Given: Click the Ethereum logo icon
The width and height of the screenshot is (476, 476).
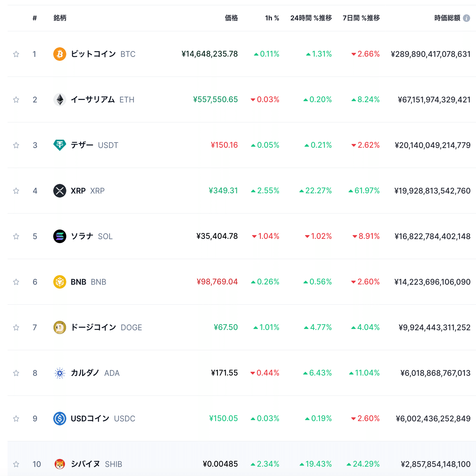Looking at the screenshot, I should pos(59,100).
